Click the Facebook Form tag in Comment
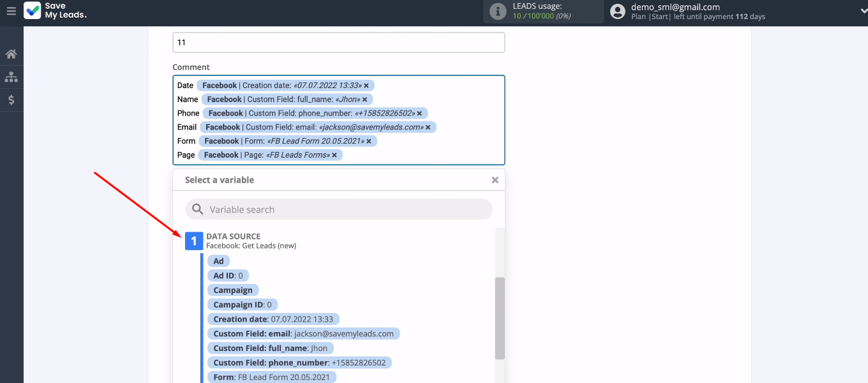This screenshot has height=383, width=868. point(288,141)
